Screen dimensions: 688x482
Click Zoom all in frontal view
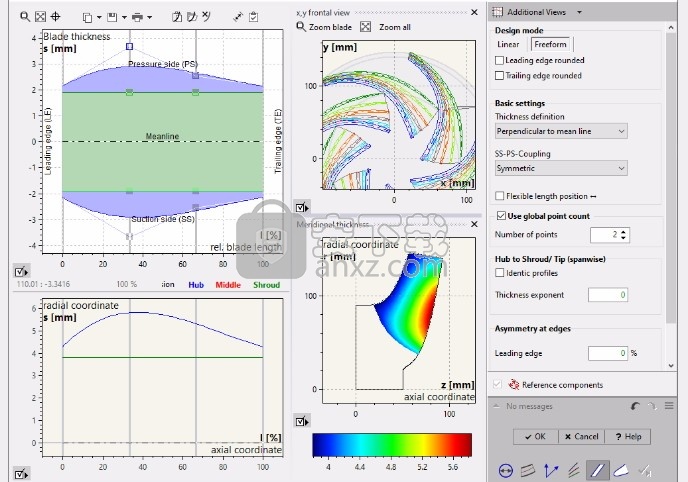tap(395, 27)
